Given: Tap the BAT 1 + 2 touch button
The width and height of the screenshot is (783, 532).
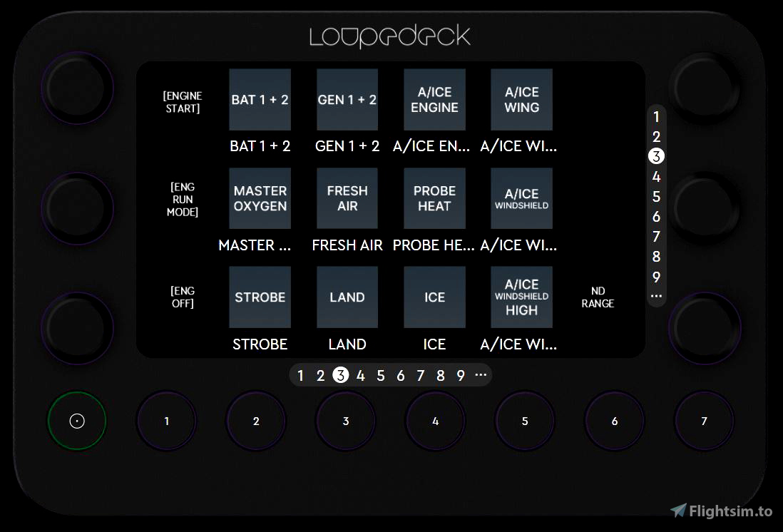Looking at the screenshot, I should (260, 99).
